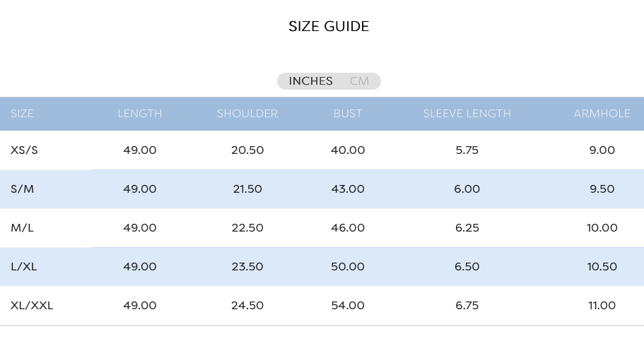The width and height of the screenshot is (644, 353).
Task: Click the 24.50 shoulder value for XL/XXL
Action: (247, 306)
